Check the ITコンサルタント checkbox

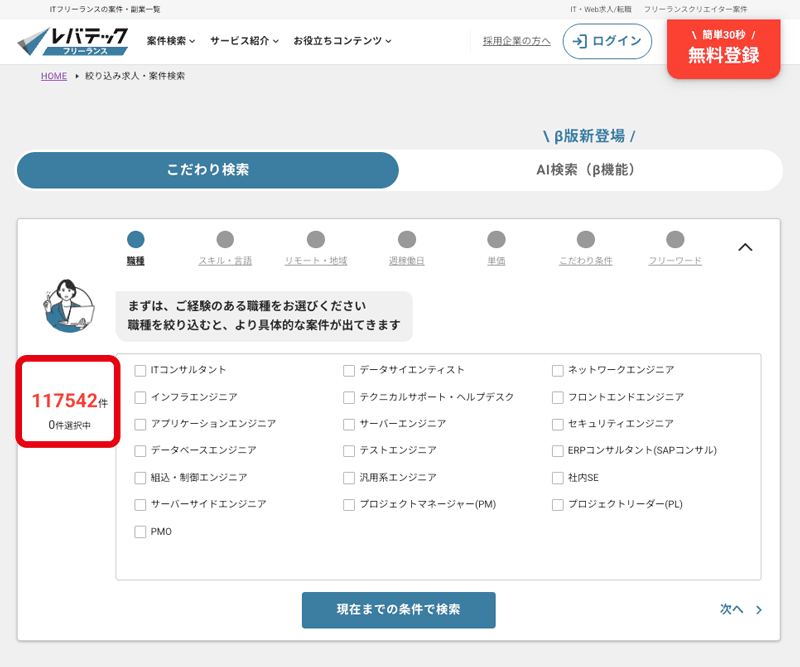point(140,369)
